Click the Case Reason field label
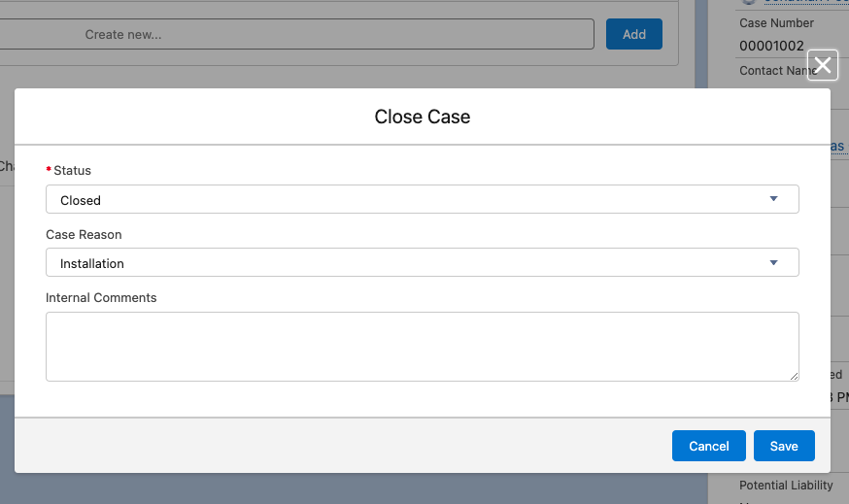Screen dimensions: 849x504 click(84, 234)
